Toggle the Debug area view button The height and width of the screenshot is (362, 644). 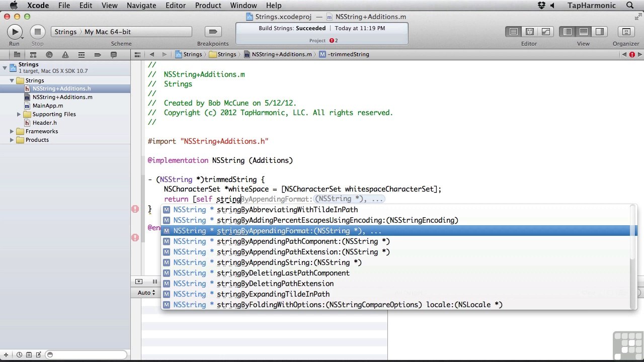coord(584,32)
